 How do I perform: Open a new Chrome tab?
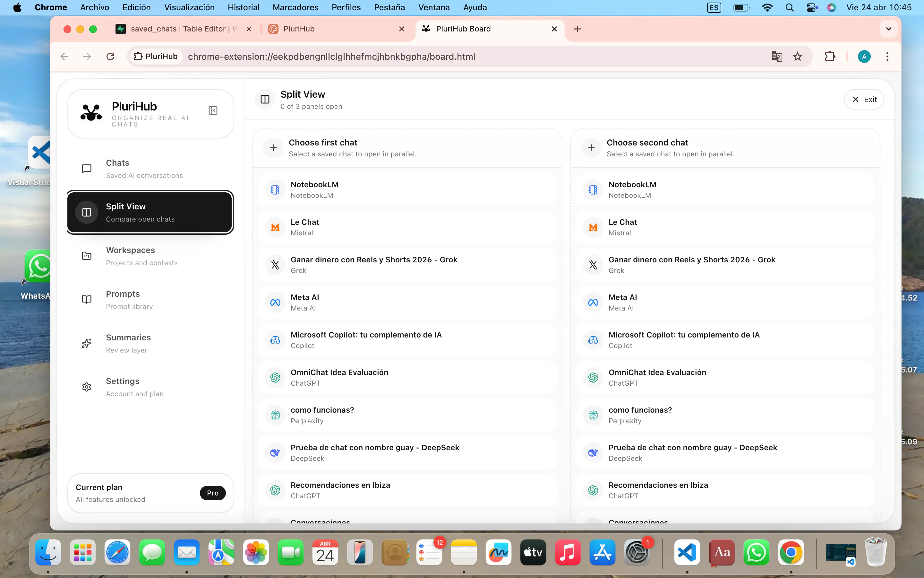coord(577,29)
